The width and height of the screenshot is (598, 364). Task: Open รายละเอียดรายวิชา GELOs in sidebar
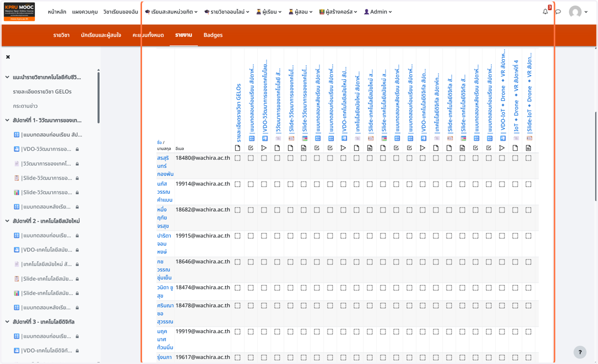click(x=42, y=92)
